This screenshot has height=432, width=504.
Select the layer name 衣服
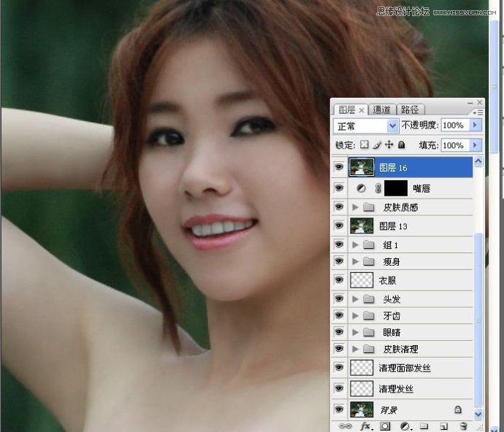[387, 280]
